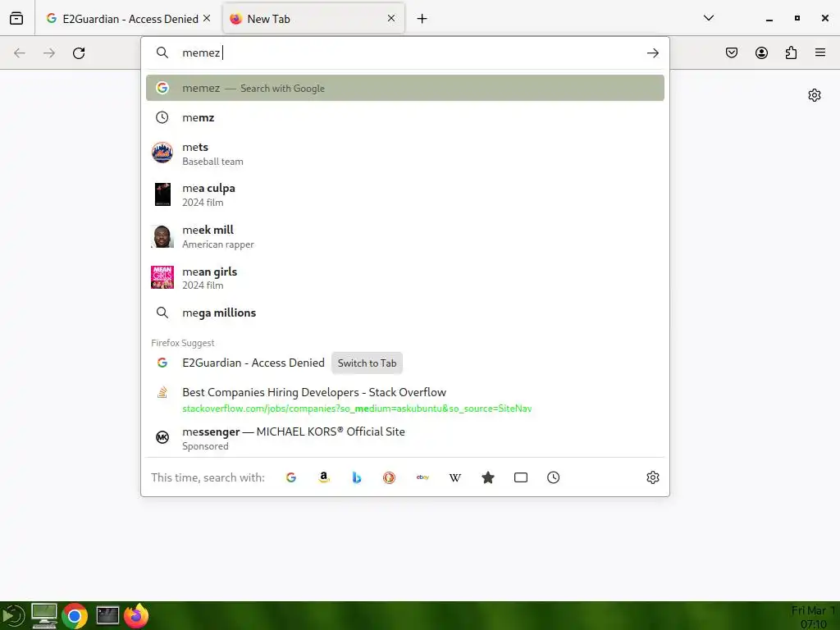Open Best Companies Hiring Developers Stack Overflow result

(405, 399)
